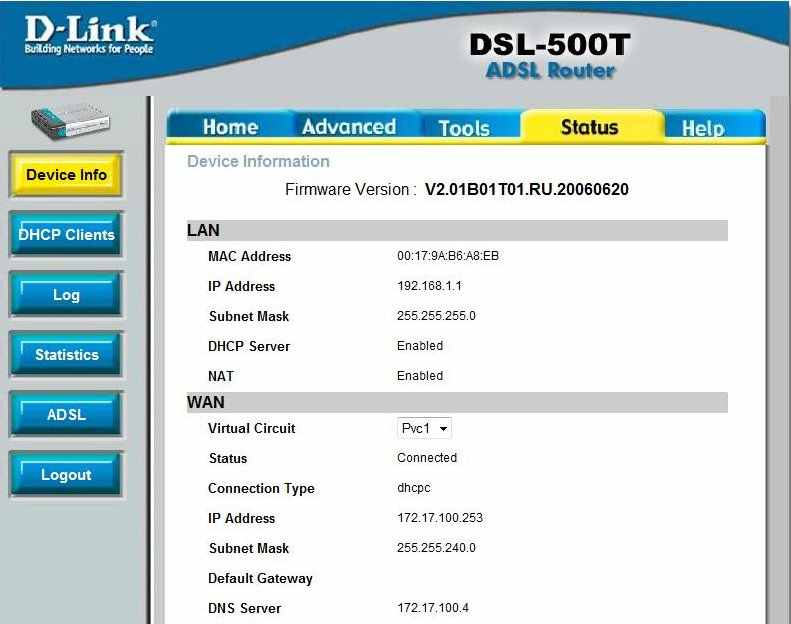Open the Tools tab
The width and height of the screenshot is (791, 624).
point(464,128)
